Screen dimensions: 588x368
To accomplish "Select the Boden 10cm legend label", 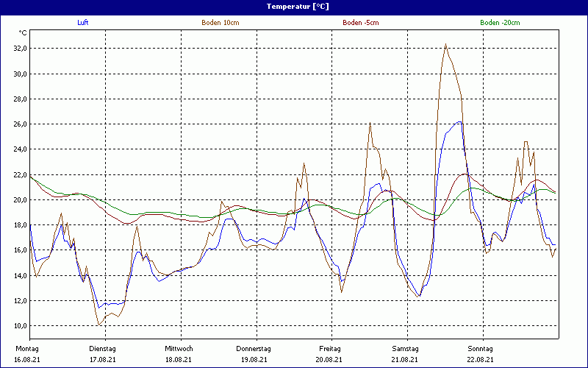I will (x=220, y=23).
